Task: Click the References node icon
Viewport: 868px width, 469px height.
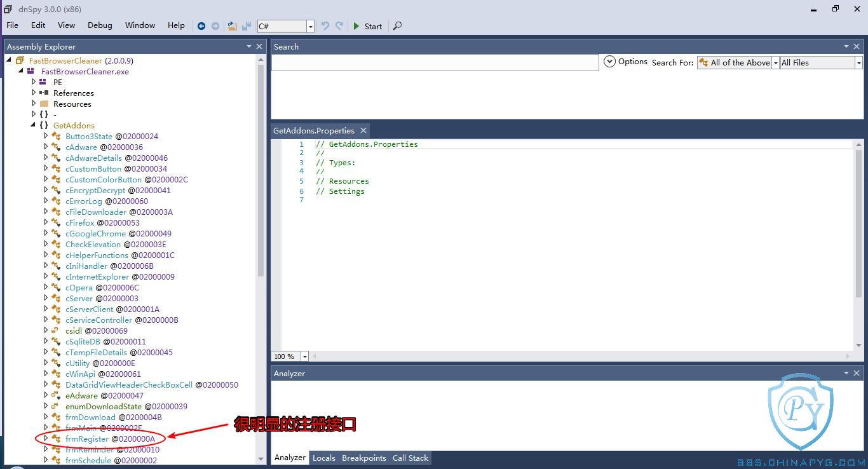Action: [x=44, y=93]
